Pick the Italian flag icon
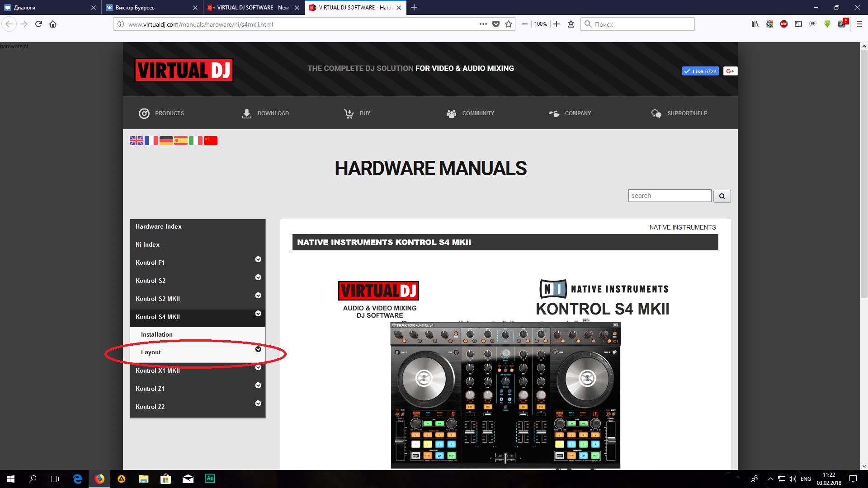This screenshot has width=868, height=488. tap(196, 141)
